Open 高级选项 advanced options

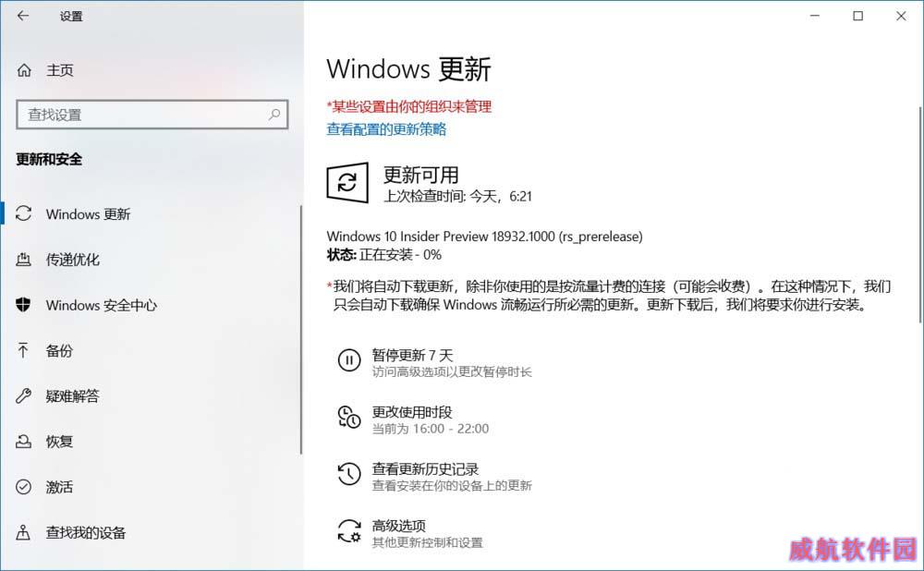(x=398, y=525)
